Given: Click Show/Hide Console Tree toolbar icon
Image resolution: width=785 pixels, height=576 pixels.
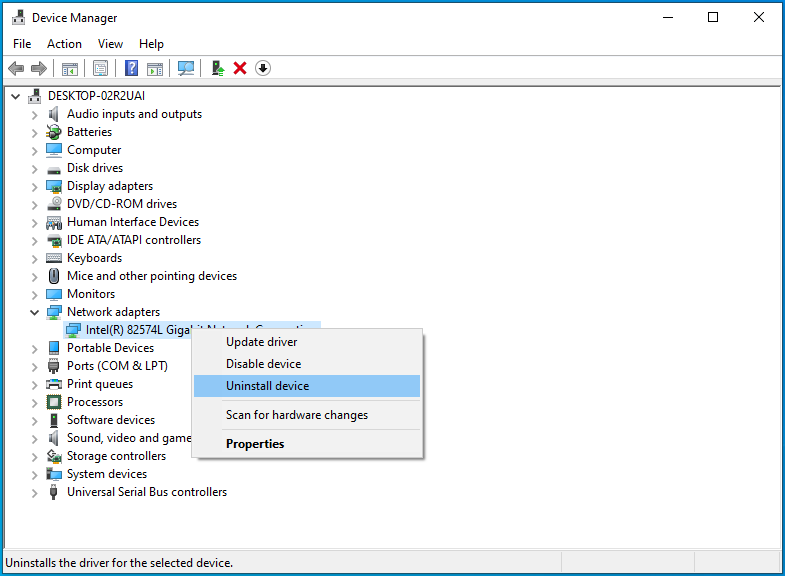Looking at the screenshot, I should [x=70, y=69].
